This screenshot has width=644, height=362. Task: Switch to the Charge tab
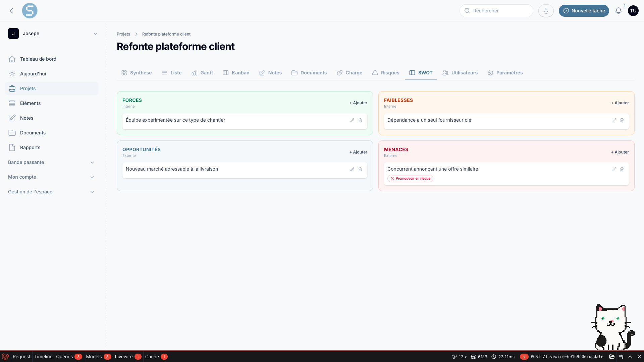point(350,73)
